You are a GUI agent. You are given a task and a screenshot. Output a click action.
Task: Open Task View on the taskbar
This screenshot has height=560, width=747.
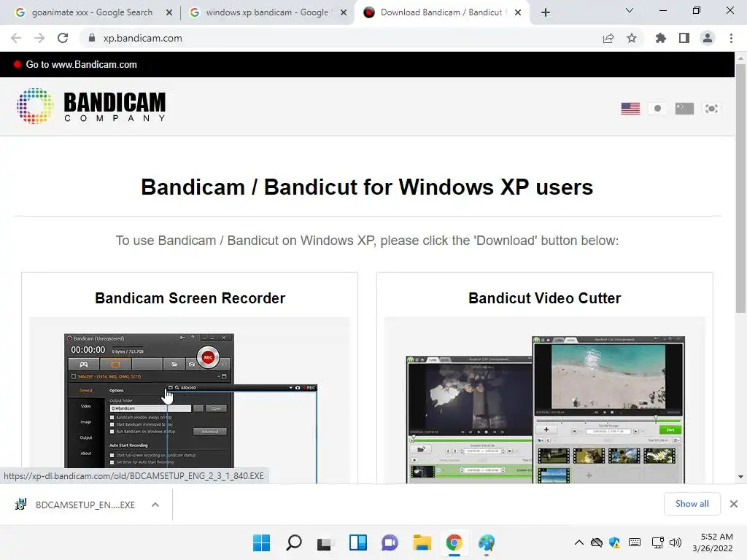[325, 542]
